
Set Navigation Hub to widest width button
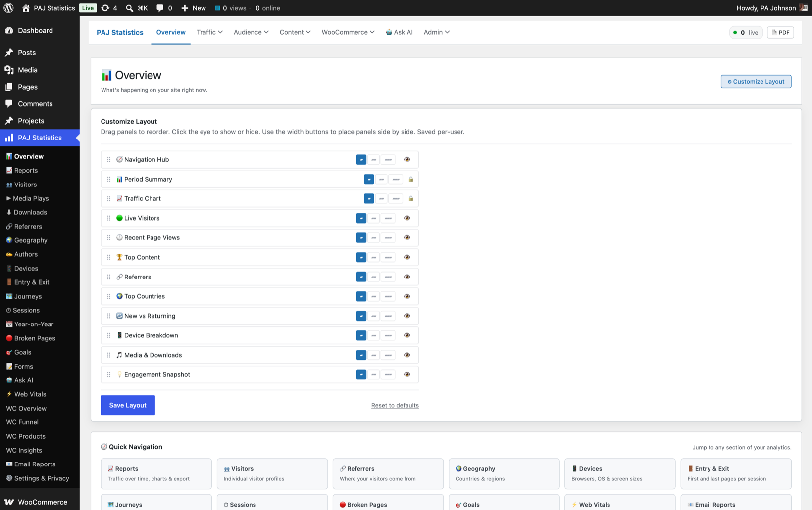(389, 159)
